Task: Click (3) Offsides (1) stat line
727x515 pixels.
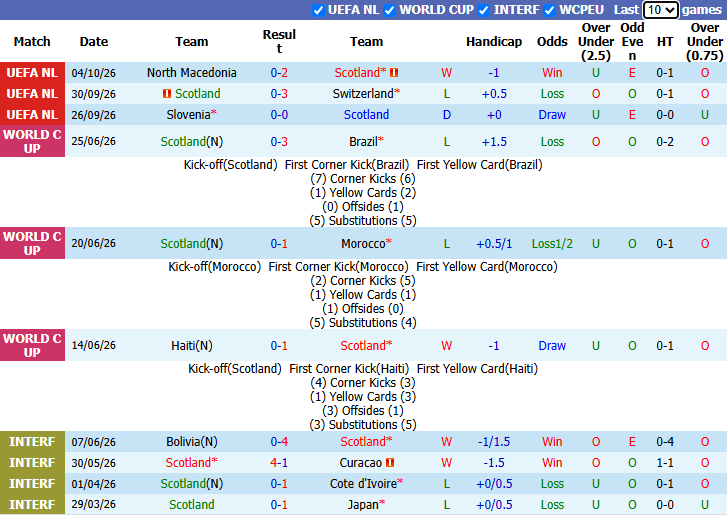Action: (x=363, y=410)
